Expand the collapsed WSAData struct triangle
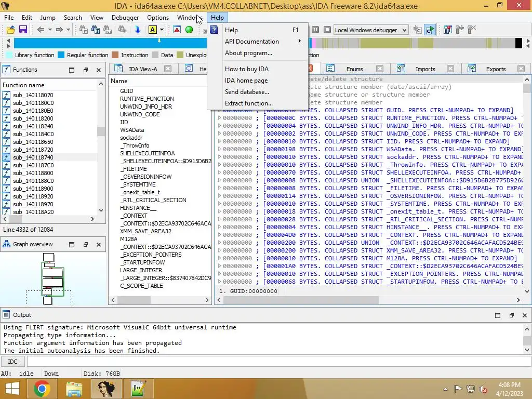 pyautogui.click(x=219, y=149)
